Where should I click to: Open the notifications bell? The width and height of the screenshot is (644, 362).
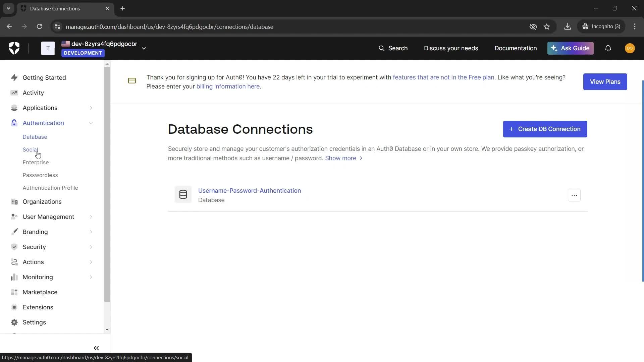pyautogui.click(x=608, y=48)
